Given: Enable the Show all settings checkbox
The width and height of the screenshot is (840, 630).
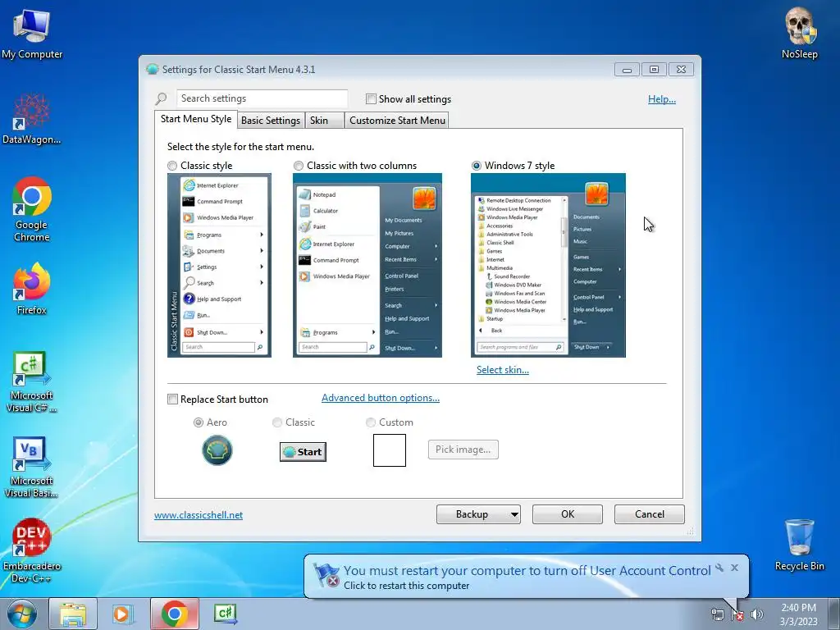Looking at the screenshot, I should coord(371,98).
